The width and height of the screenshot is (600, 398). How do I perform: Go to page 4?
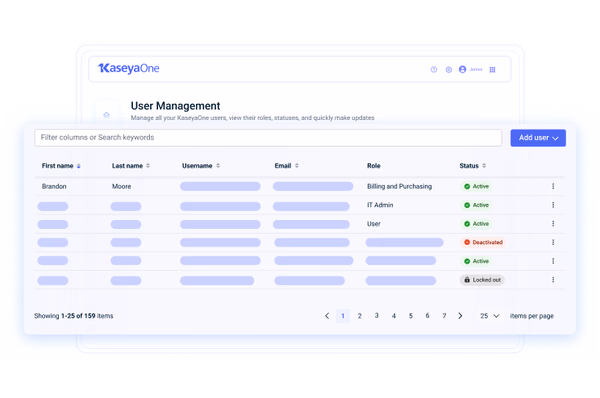(x=393, y=316)
